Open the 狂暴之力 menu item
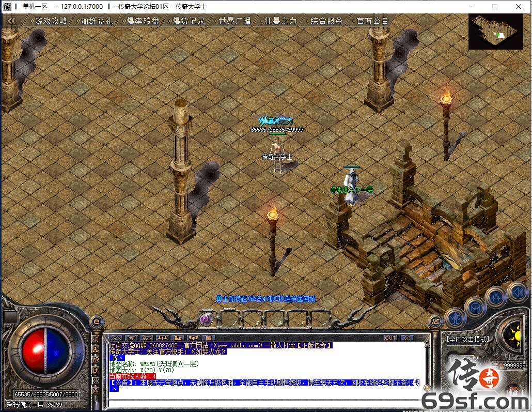The height and width of the screenshot is (412, 532). [x=278, y=21]
